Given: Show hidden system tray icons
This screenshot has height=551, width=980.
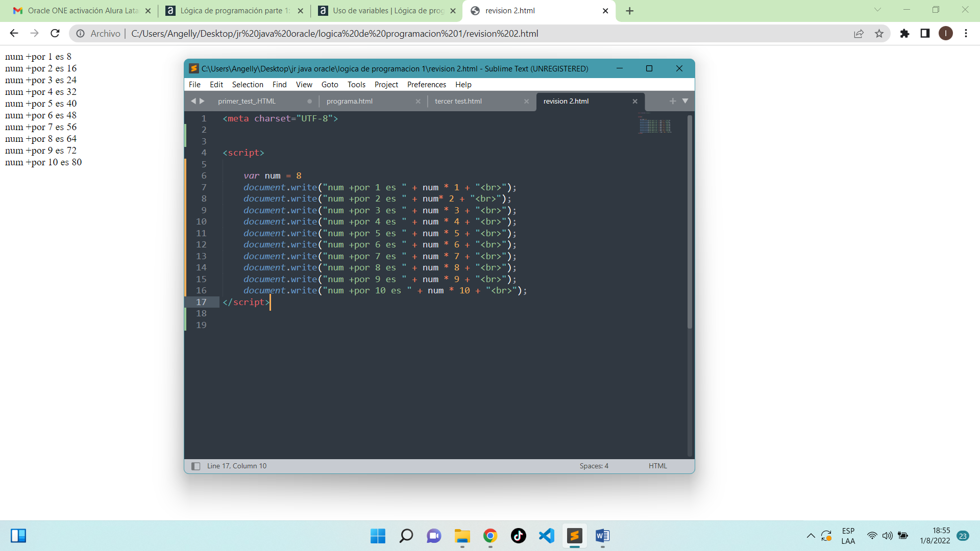Looking at the screenshot, I should [x=811, y=536].
